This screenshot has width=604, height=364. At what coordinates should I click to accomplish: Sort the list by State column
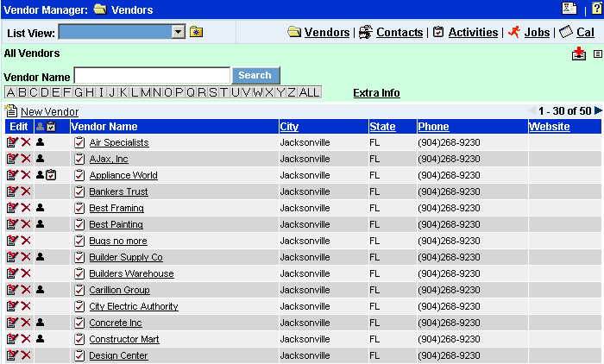tap(382, 127)
